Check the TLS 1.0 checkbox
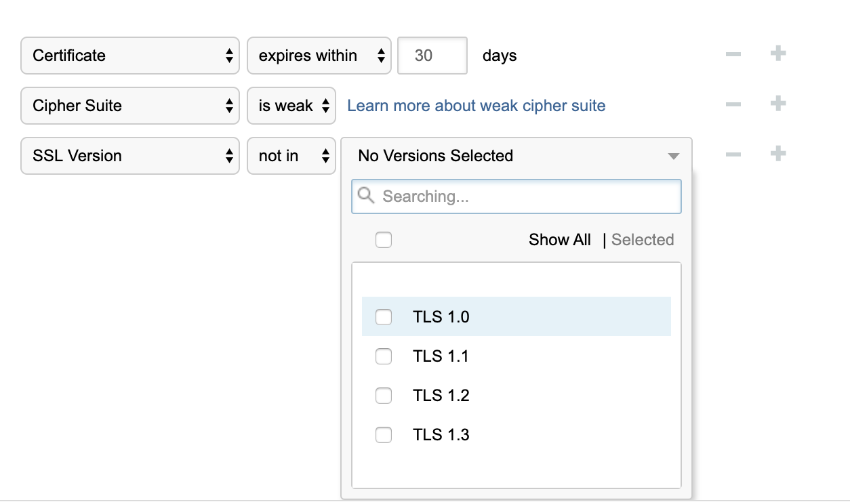Image resolution: width=850 pixels, height=504 pixels. click(x=384, y=317)
